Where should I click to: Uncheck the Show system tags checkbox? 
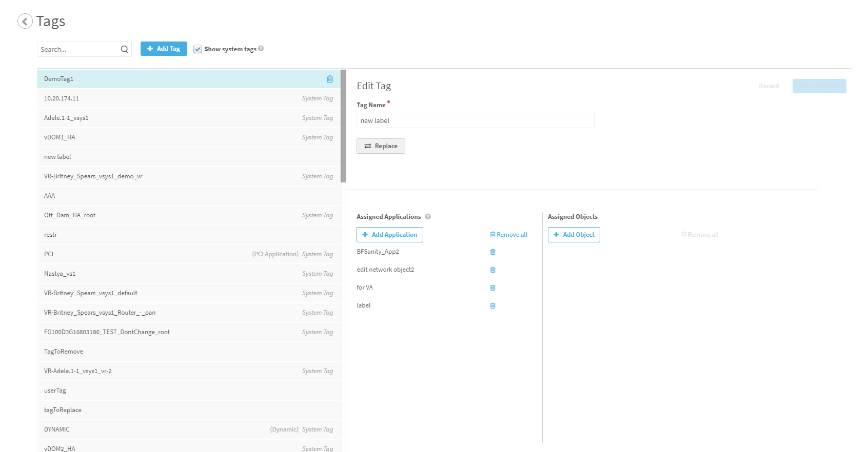198,49
